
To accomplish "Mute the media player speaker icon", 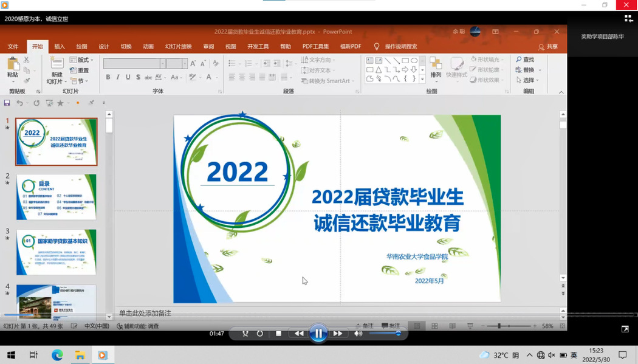I will click(358, 334).
